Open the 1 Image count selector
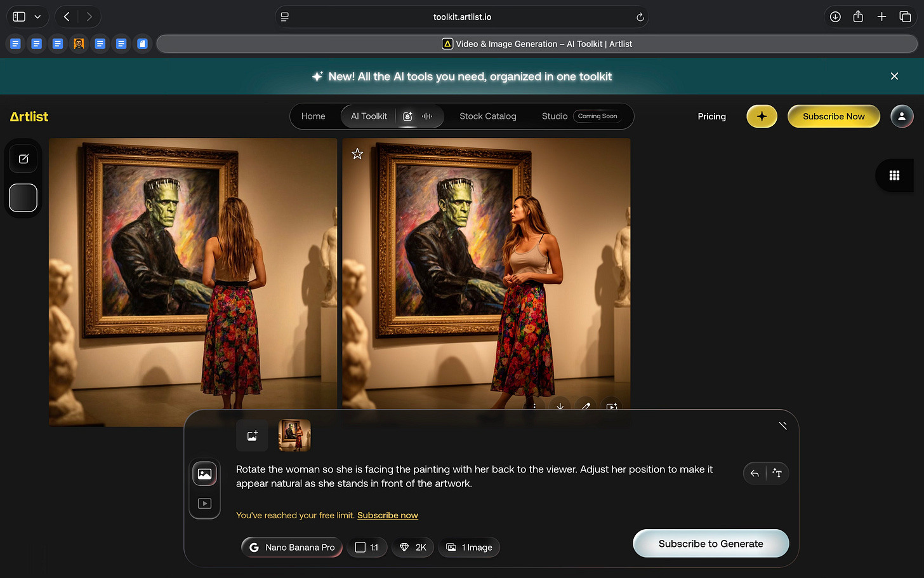Viewport: 924px width, 578px height. pos(469,548)
